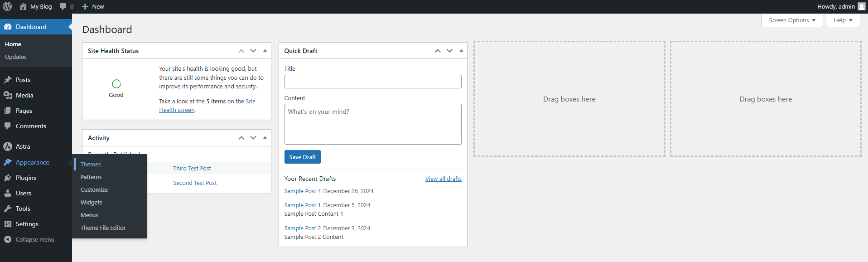
Task: Open Second Test Post link
Action: [195, 183]
